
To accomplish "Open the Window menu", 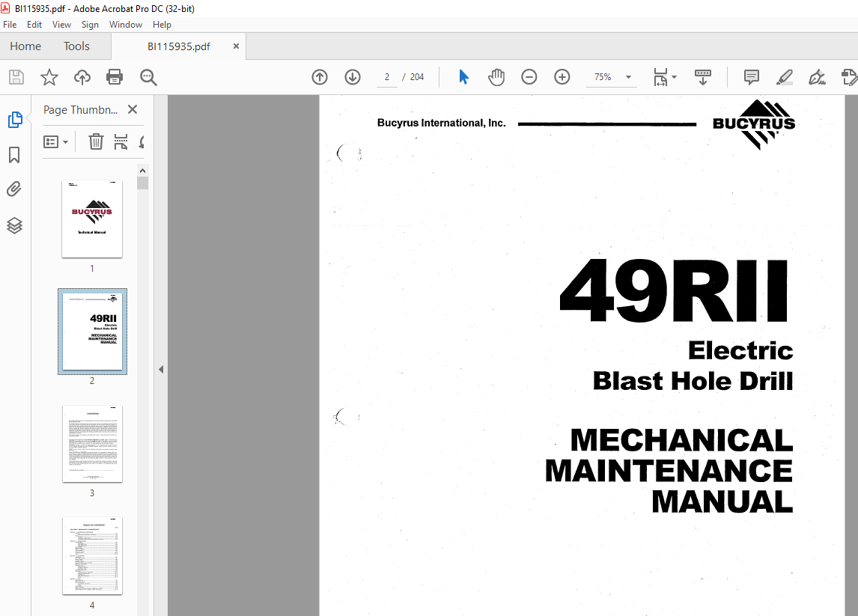I will [125, 25].
